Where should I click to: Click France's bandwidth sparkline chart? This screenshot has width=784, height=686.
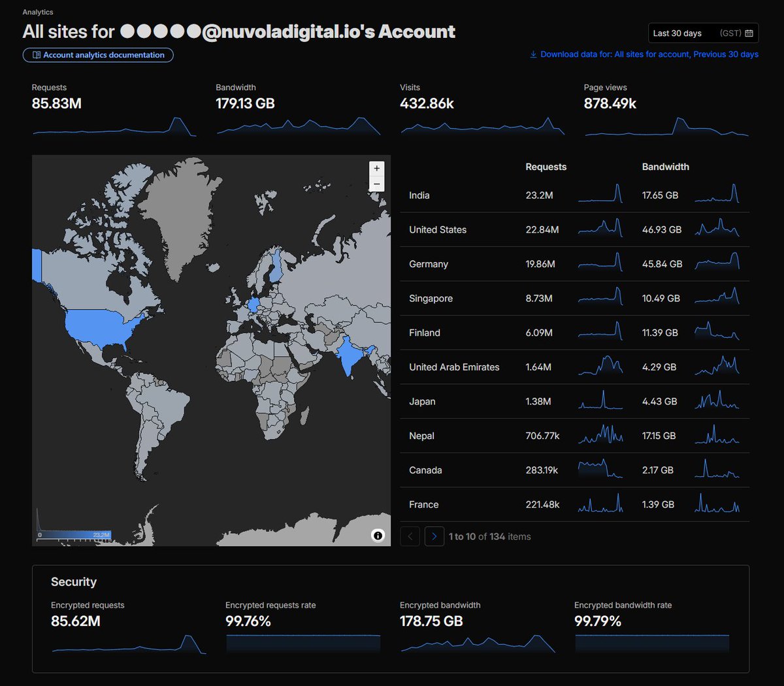coord(717,502)
